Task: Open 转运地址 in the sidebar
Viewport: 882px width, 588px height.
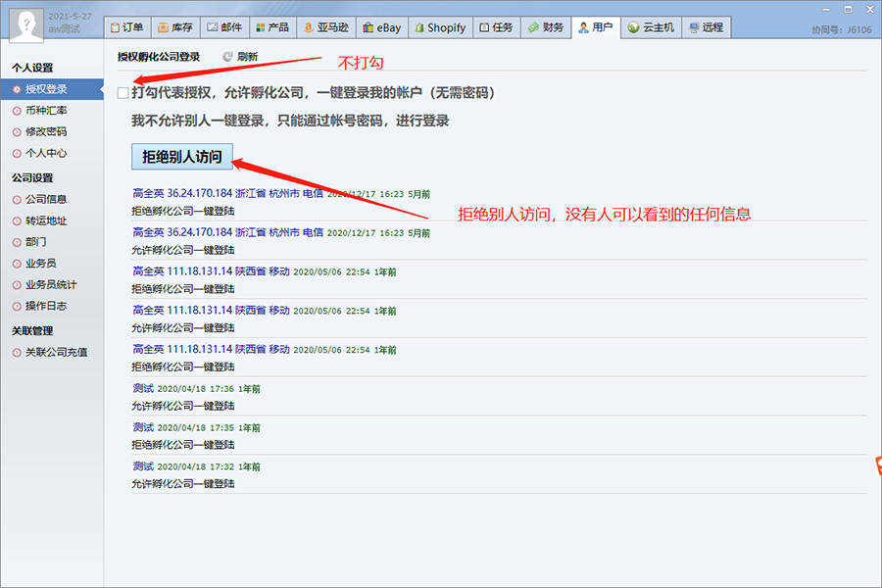Action: click(46, 220)
